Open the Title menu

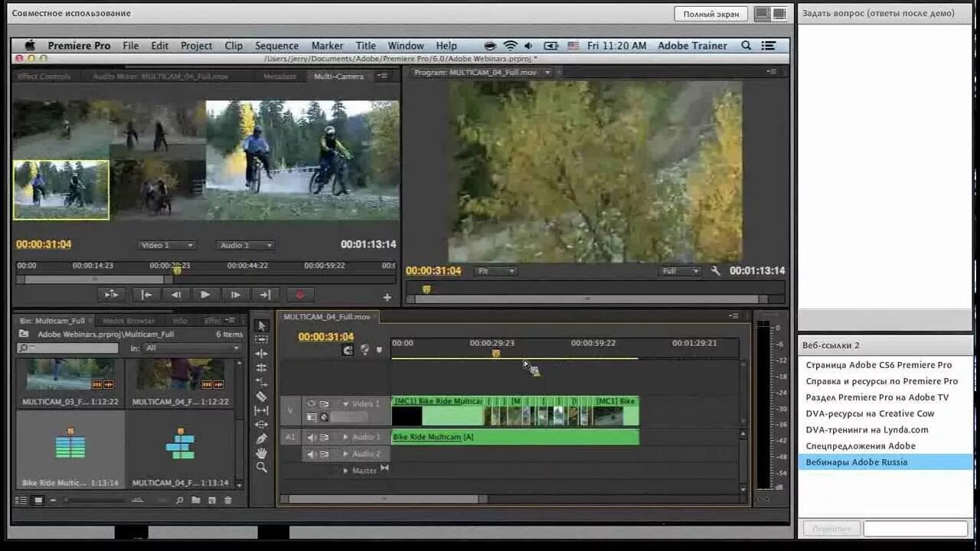[366, 46]
